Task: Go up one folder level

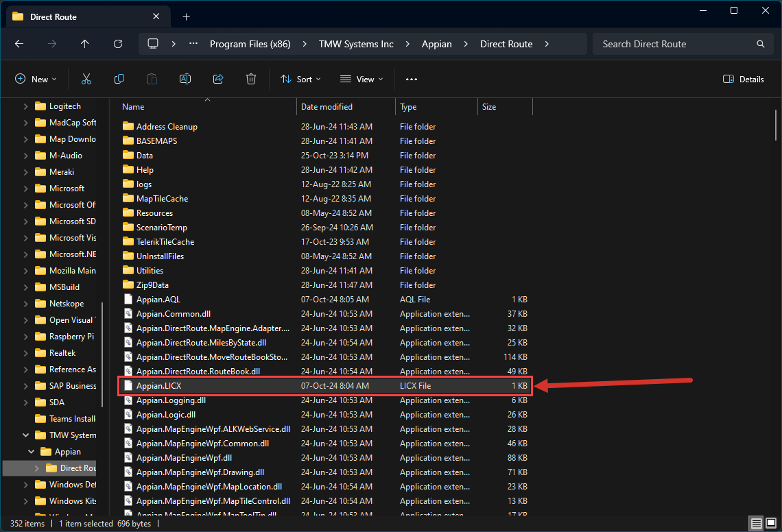Action: point(85,44)
